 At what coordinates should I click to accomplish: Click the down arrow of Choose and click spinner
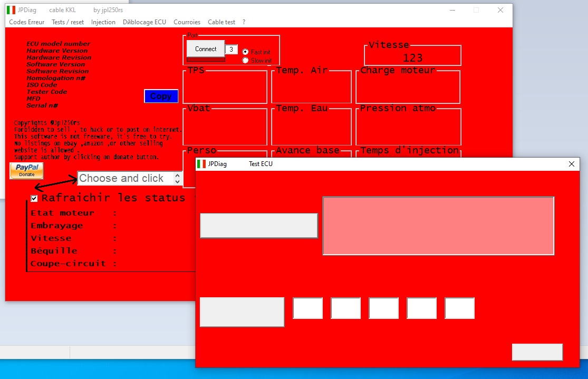click(176, 181)
